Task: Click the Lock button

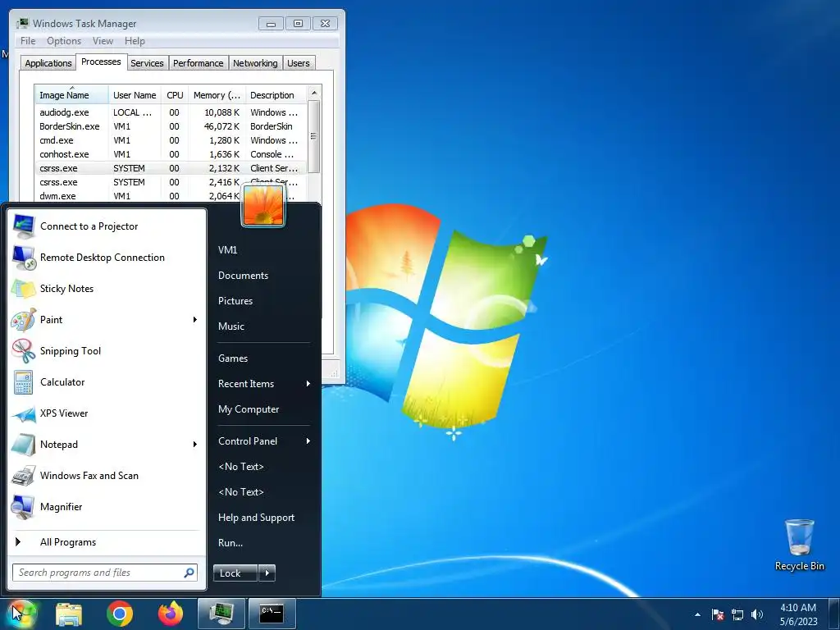Action: [235, 573]
